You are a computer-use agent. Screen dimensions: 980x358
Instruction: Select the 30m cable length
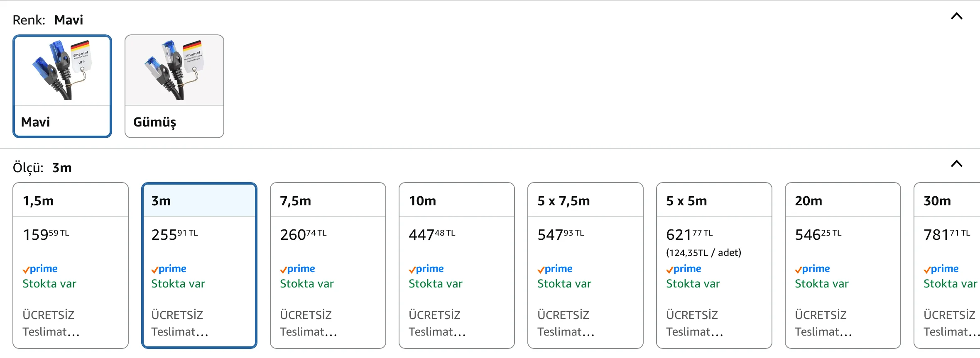click(947, 201)
